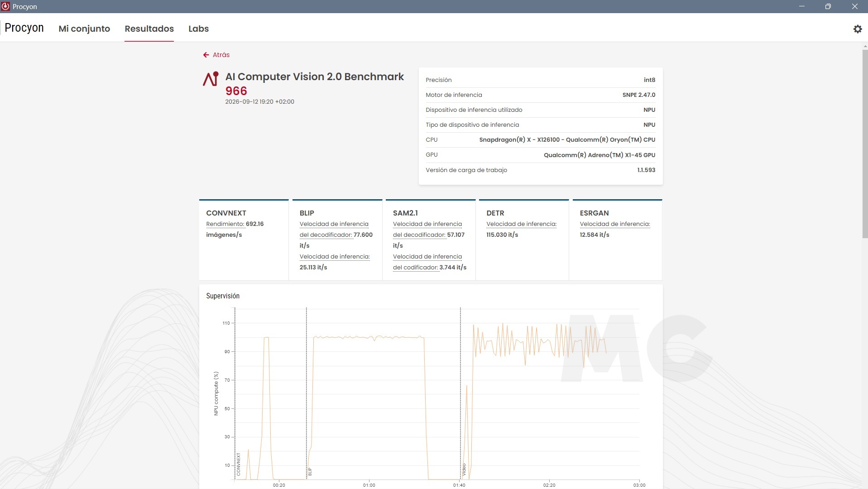Click the workload version 1.1.593

tap(646, 170)
